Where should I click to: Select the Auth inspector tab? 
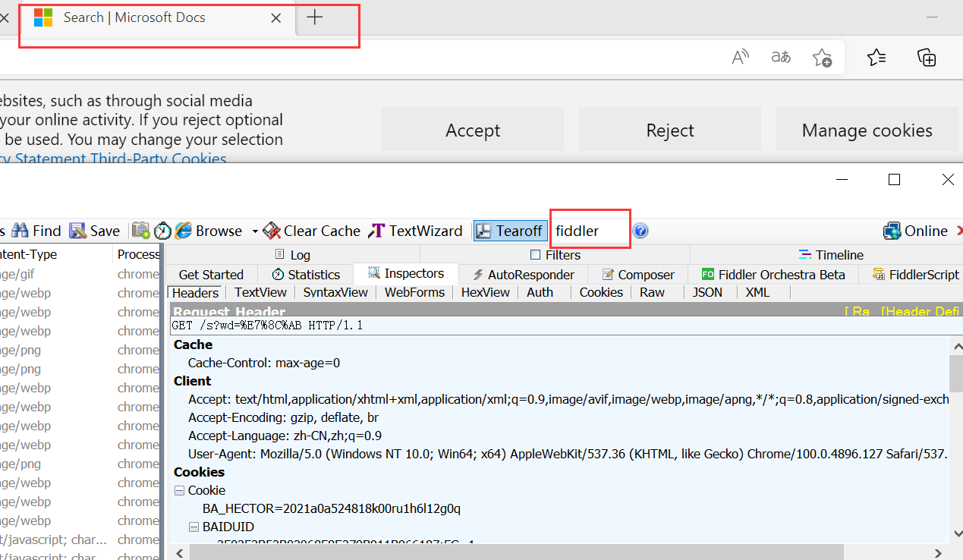click(x=540, y=292)
